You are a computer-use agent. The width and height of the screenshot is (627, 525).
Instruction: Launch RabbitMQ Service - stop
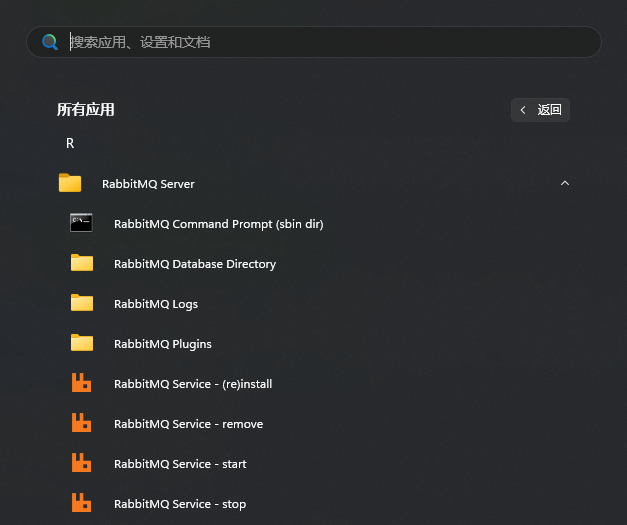tap(180, 504)
